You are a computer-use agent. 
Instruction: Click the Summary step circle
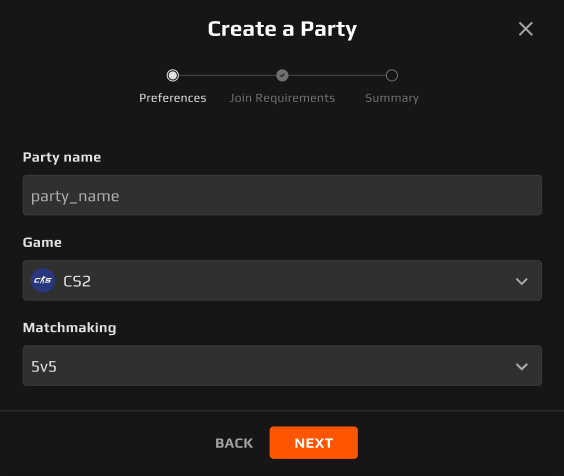[392, 76]
